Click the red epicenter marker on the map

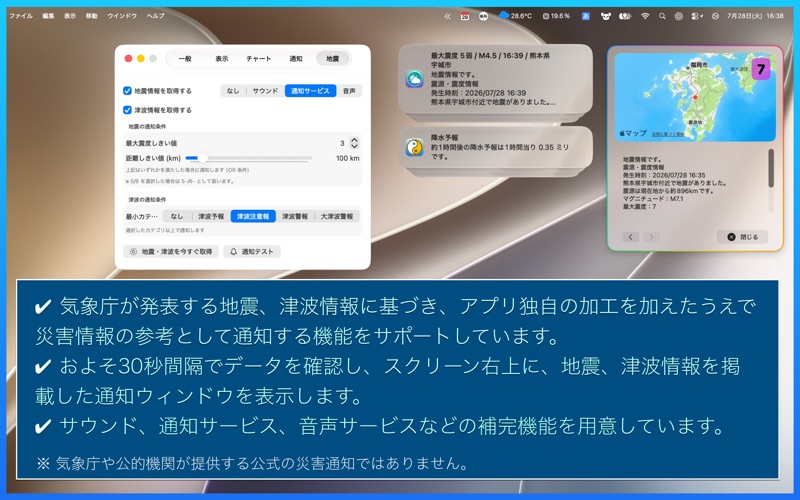694,97
